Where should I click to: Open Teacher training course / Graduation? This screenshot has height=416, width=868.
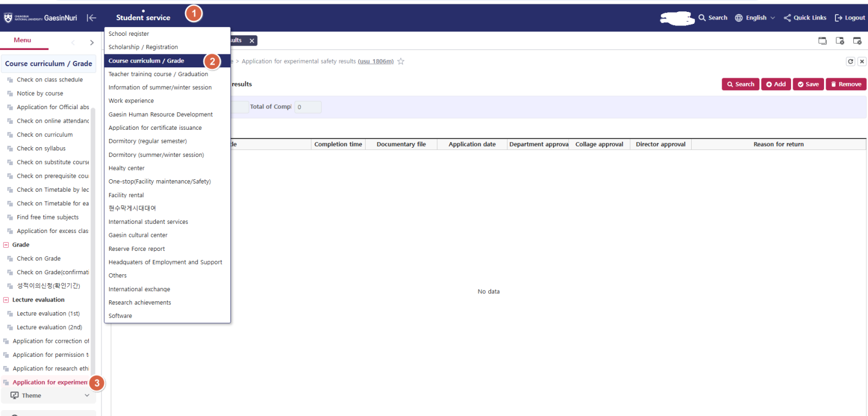point(167,74)
